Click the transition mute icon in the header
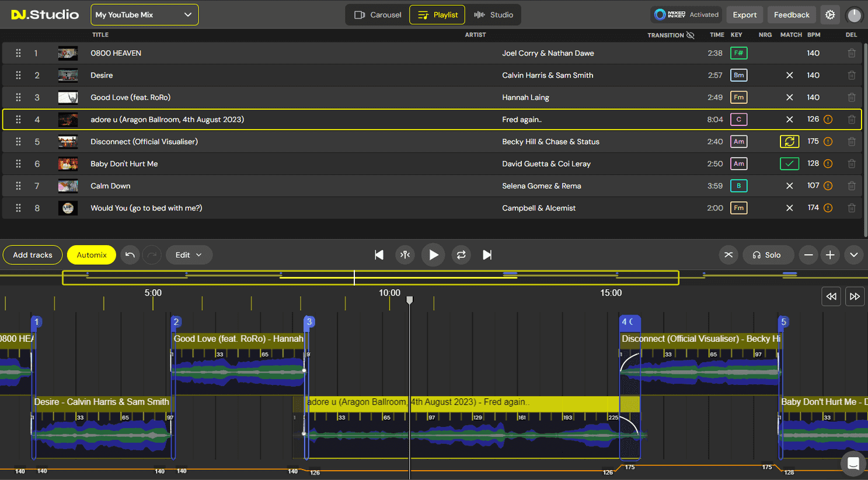This screenshot has width=868, height=480. [x=691, y=35]
